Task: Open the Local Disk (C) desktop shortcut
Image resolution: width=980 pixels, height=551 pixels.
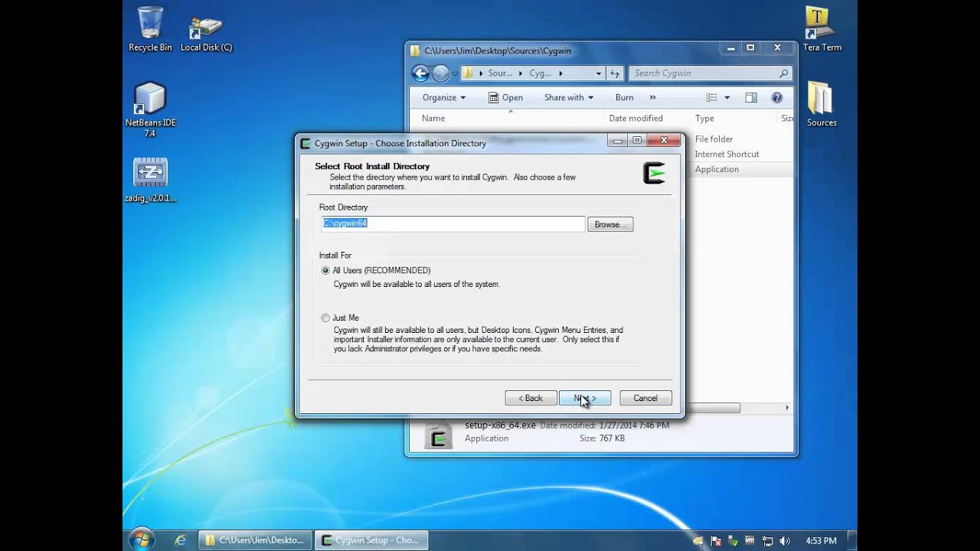Action: [x=206, y=32]
